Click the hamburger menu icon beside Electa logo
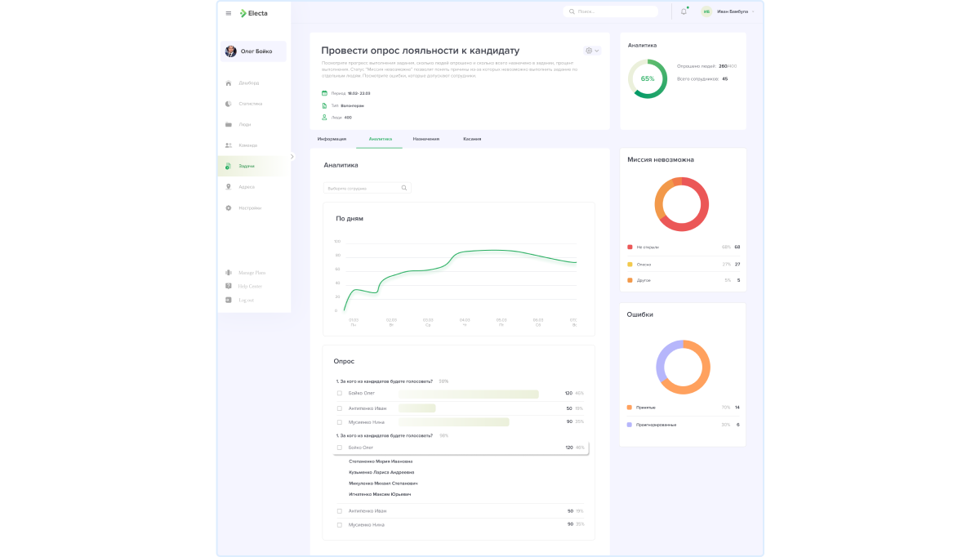 229,13
